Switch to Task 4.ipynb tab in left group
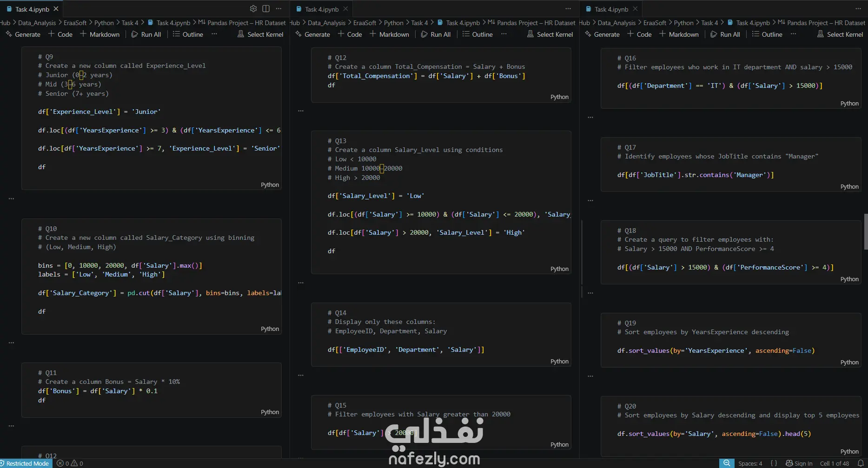This screenshot has height=468, width=868. (32, 9)
